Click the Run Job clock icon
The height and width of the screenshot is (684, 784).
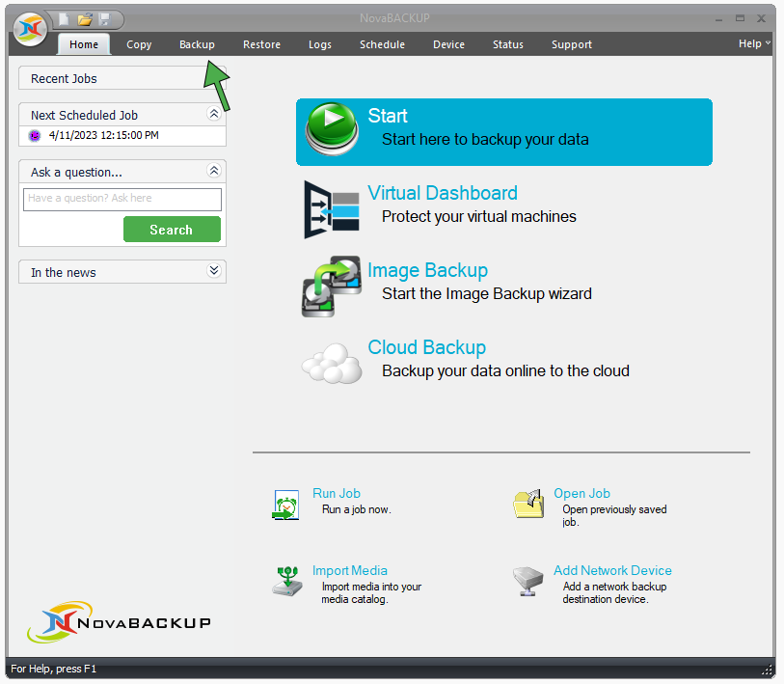coord(286,505)
